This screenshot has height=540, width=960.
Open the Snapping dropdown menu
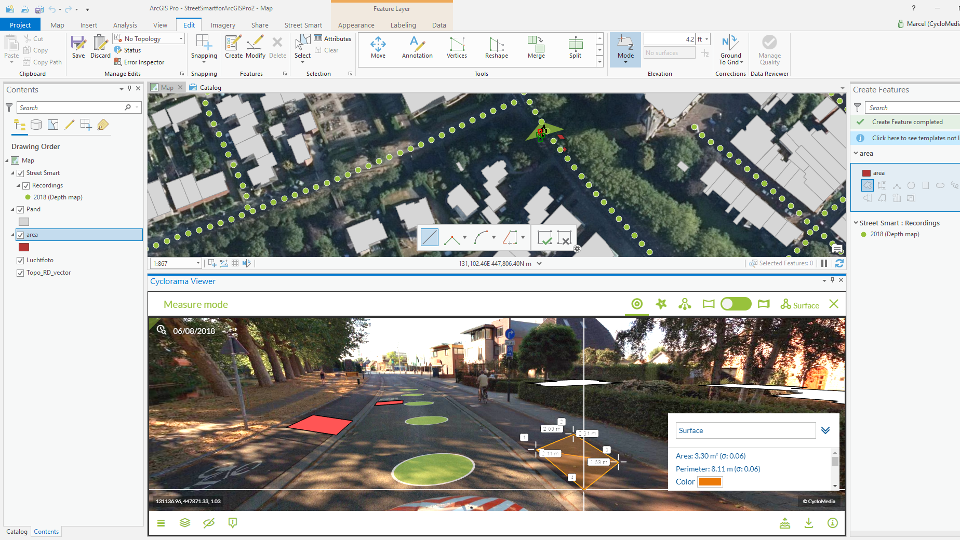coord(204,60)
